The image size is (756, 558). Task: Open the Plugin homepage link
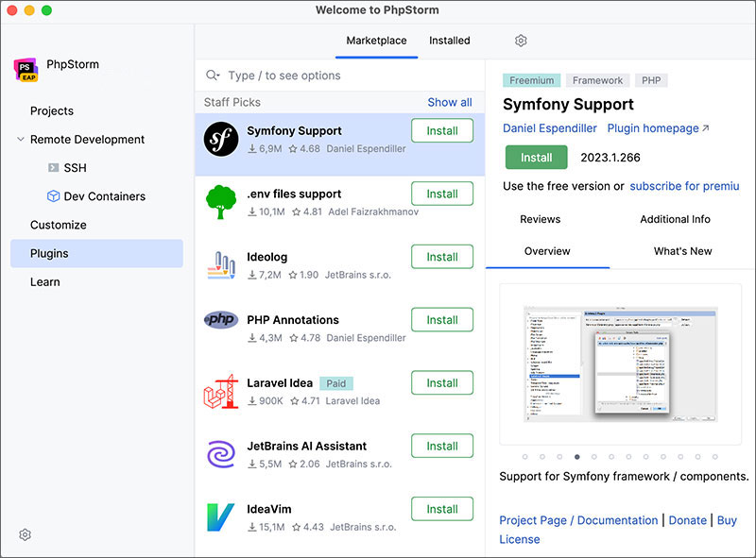point(658,128)
